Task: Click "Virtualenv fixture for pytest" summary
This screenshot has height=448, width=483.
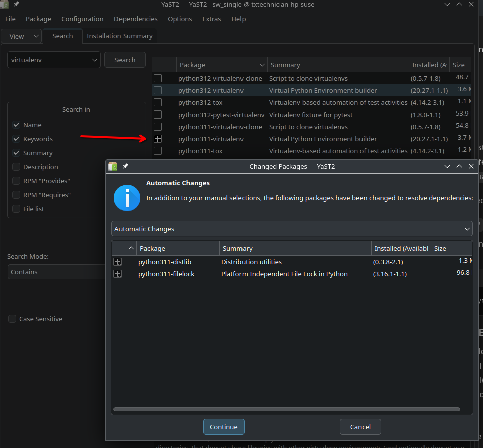Action: [311, 115]
